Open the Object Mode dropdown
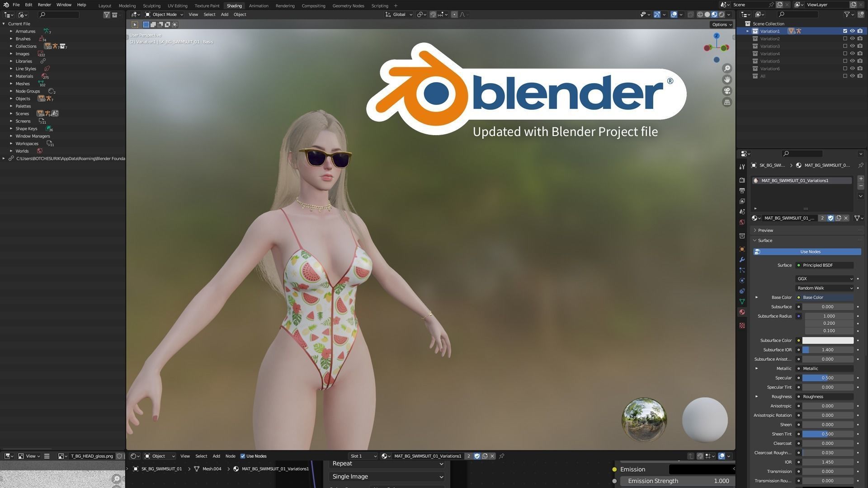Viewport: 868px width, 488px height. click(164, 14)
